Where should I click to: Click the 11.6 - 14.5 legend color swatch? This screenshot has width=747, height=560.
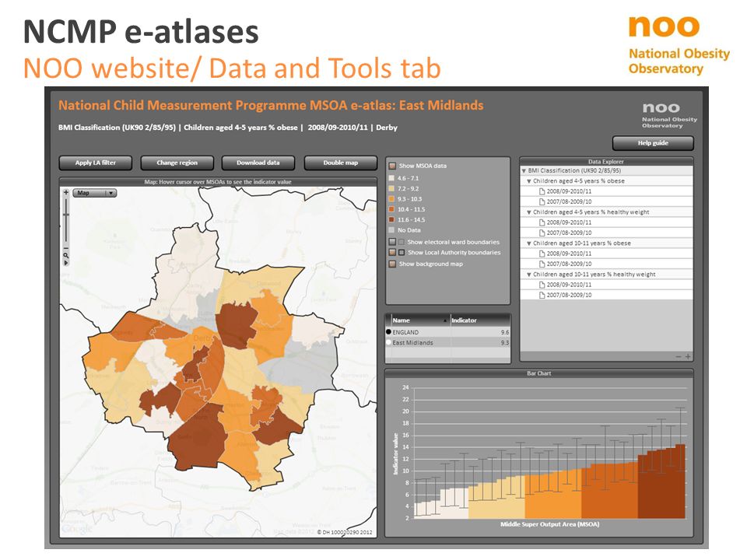pyautogui.click(x=391, y=220)
